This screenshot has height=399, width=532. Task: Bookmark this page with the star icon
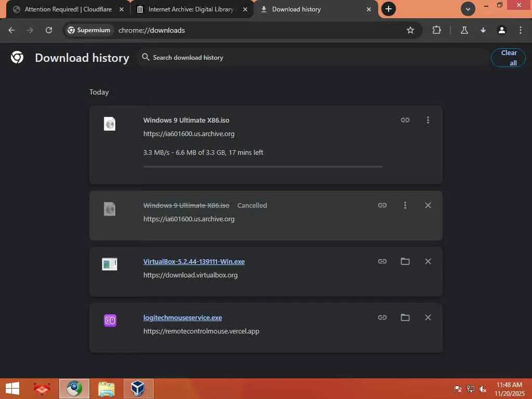pos(410,30)
